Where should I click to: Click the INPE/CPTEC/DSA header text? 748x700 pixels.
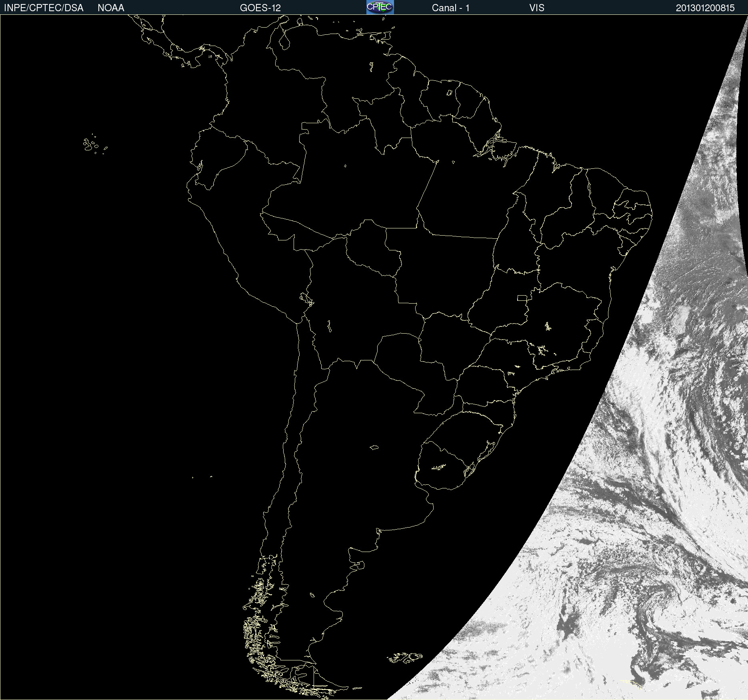click(44, 8)
